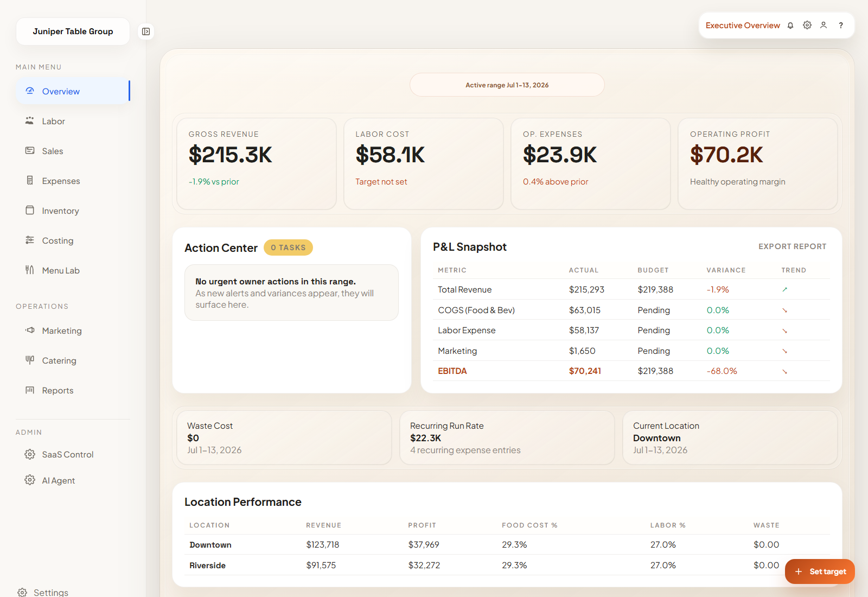Image resolution: width=868 pixels, height=597 pixels.
Task: Click the SaaS Control gear icon
Action: [30, 454]
